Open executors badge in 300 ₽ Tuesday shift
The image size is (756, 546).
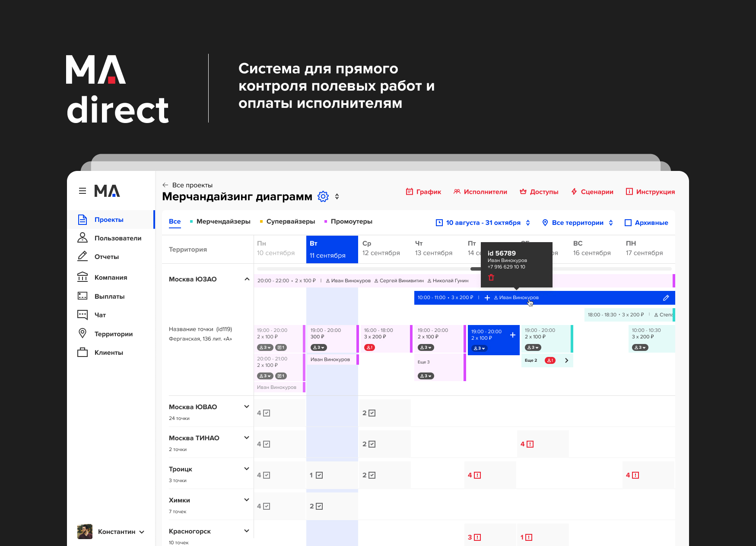(x=319, y=347)
